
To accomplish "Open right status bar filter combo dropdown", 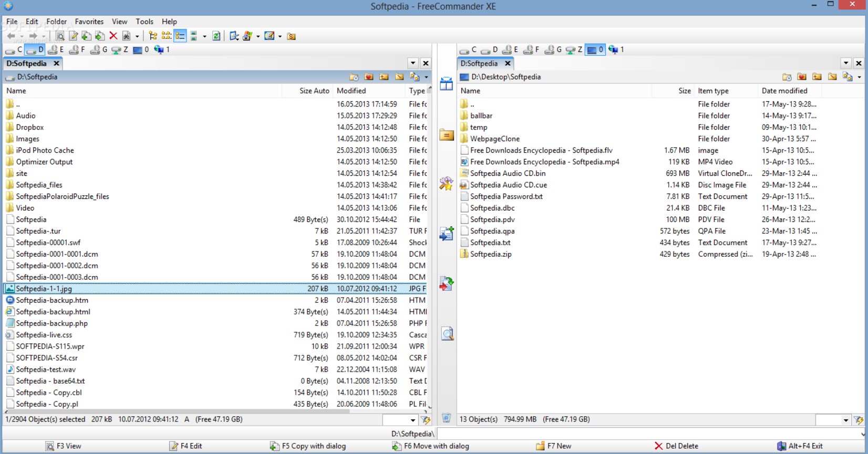I will coord(846,420).
